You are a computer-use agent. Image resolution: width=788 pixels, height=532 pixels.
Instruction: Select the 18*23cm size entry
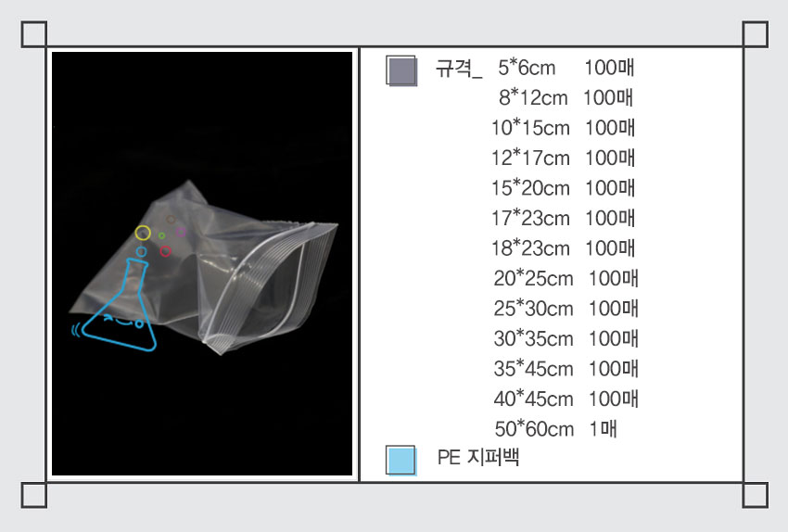[530, 248]
